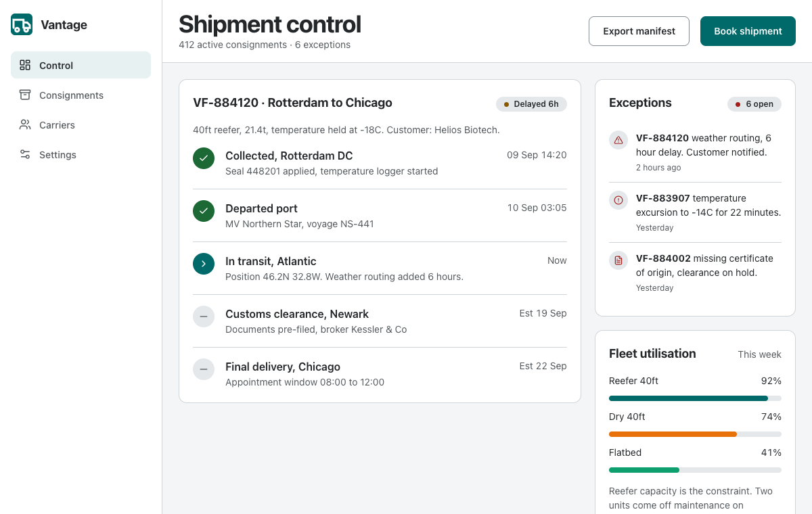The width and height of the screenshot is (812, 514).
Task: Click the Customs clearance, Newark milestone title
Action: tap(297, 314)
